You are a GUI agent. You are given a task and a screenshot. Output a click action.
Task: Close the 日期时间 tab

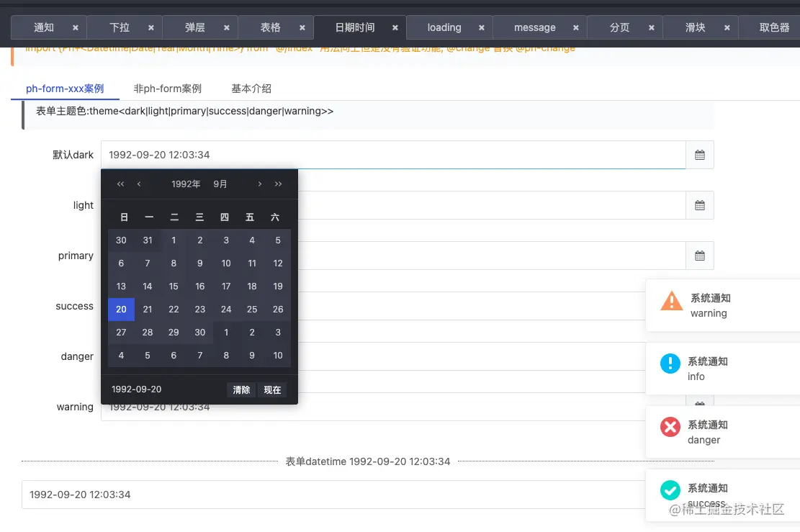pos(395,28)
